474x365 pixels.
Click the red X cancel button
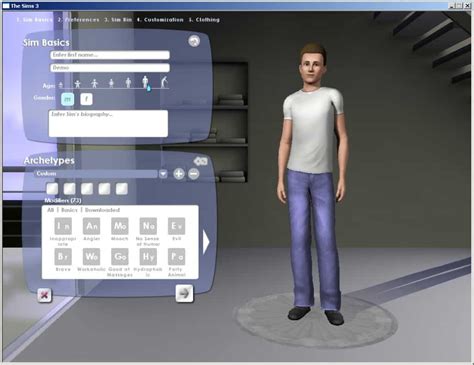click(x=45, y=295)
